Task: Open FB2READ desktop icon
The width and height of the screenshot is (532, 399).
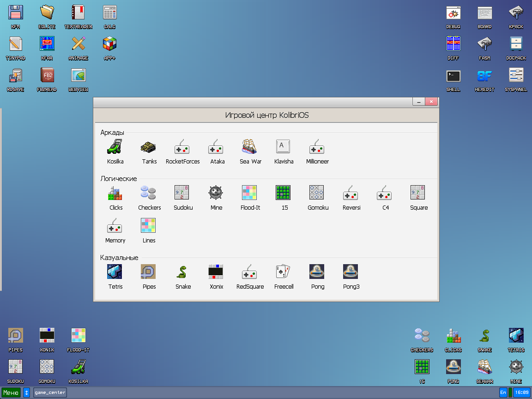Action: coord(47,80)
